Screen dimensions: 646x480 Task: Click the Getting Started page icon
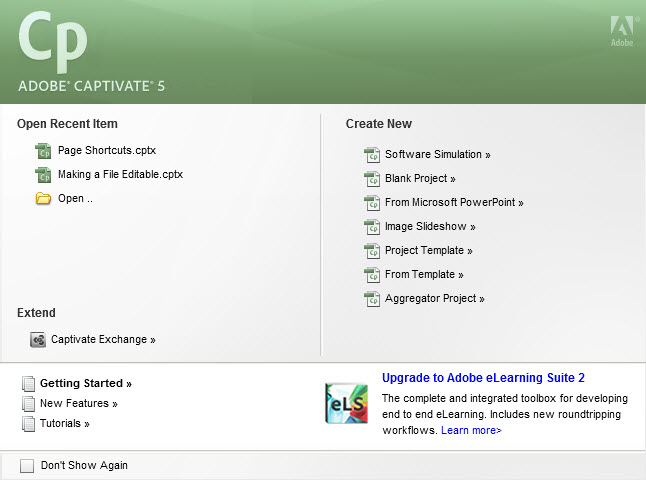pos(28,384)
